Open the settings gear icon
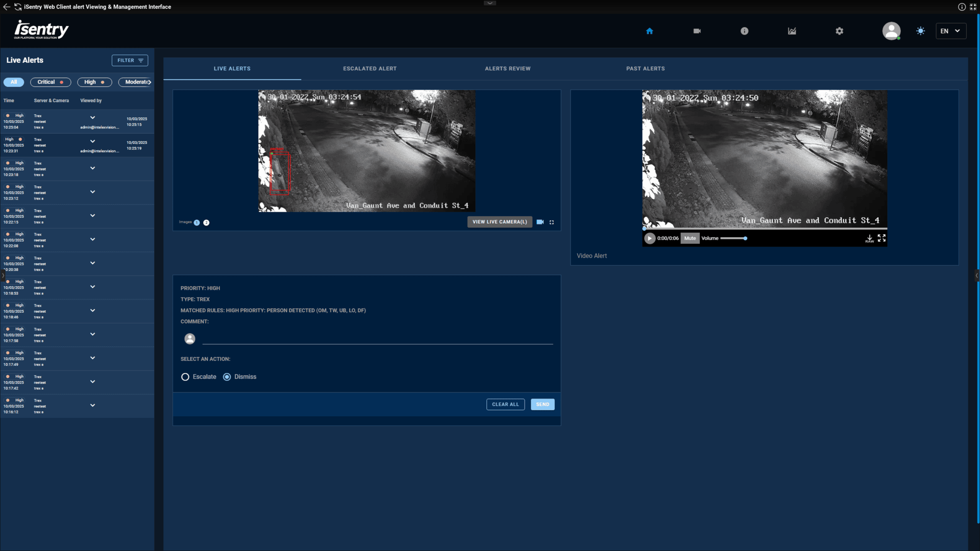The image size is (980, 551). click(x=839, y=31)
